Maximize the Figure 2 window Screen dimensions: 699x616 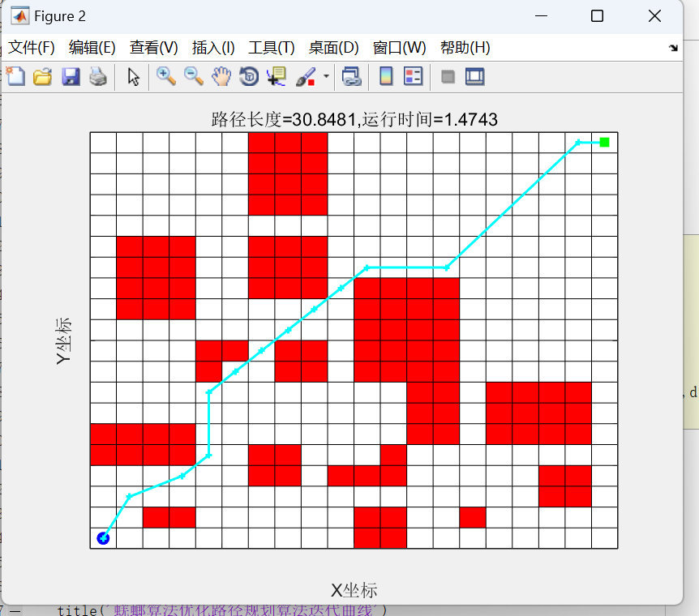pyautogui.click(x=597, y=16)
